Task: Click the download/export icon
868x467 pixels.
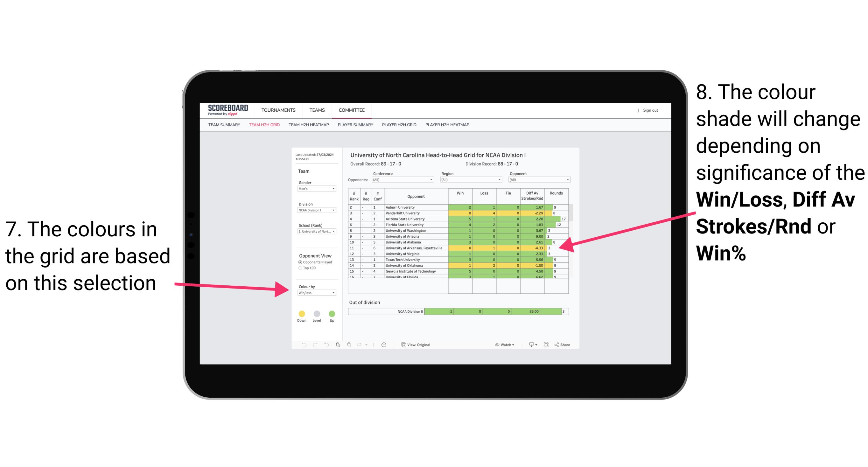Action: [x=530, y=345]
